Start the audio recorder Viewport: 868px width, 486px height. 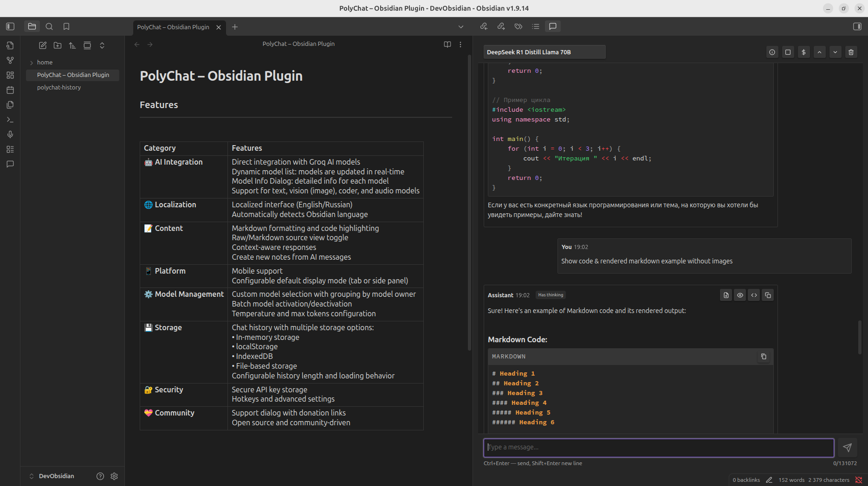[10, 134]
